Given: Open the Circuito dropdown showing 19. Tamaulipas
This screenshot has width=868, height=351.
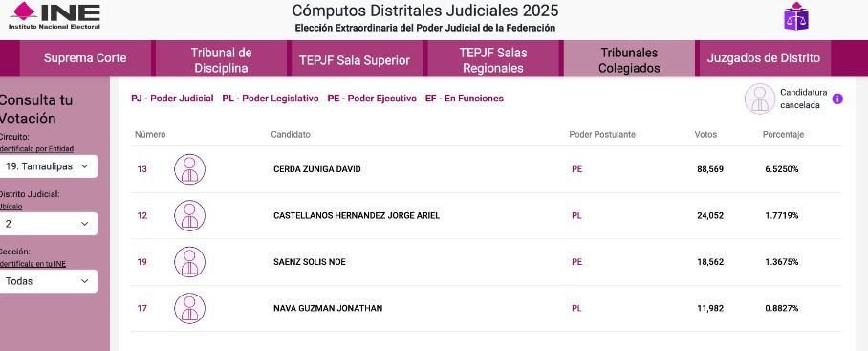Looking at the screenshot, I should pyautogui.click(x=48, y=166).
